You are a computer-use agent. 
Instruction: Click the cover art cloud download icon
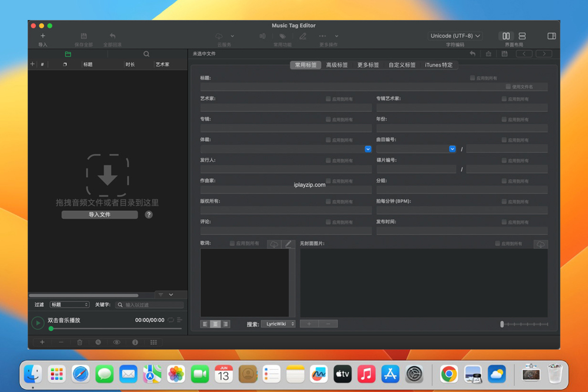point(541,244)
